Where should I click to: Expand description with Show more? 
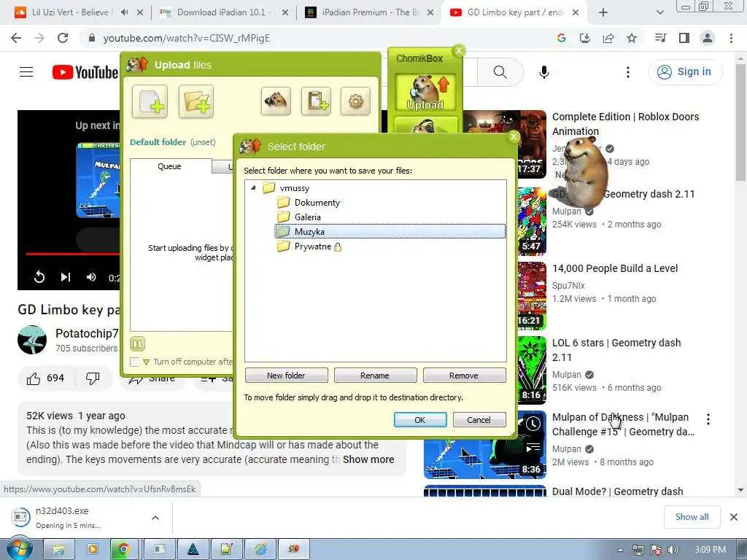[x=368, y=459]
